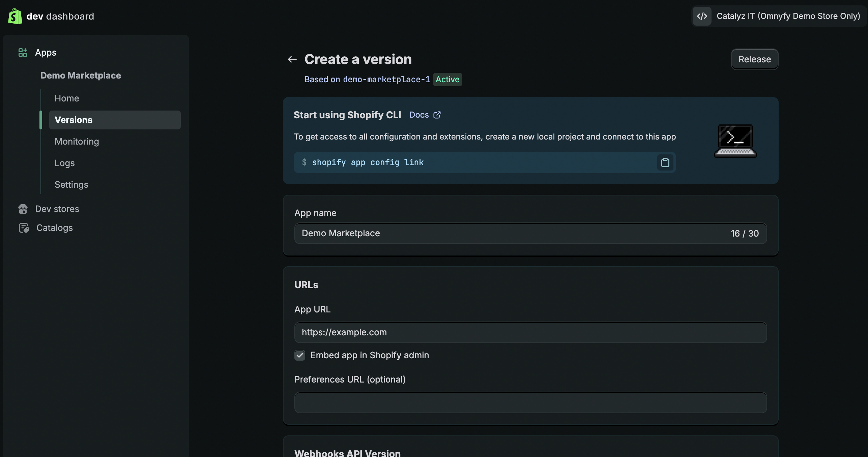Click the Dev stores storefront icon

23,209
